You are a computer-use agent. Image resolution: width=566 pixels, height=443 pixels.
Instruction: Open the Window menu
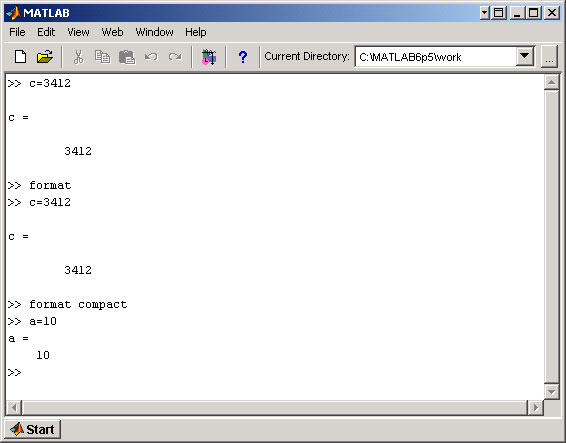154,32
